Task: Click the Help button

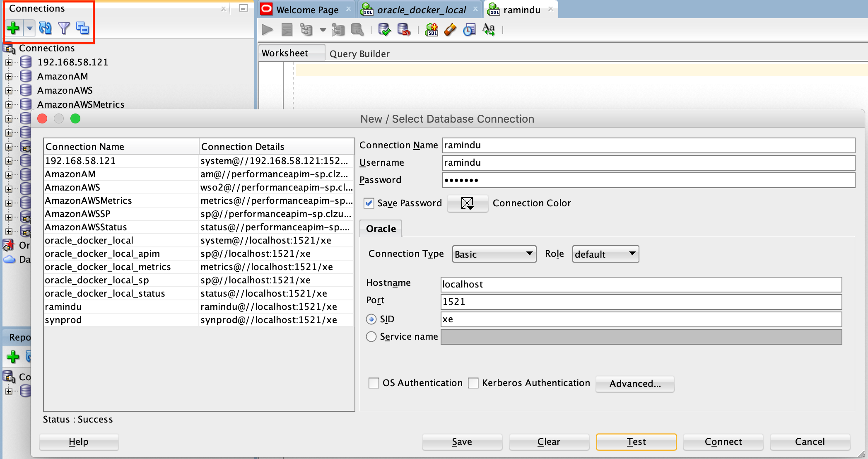Action: tap(79, 442)
